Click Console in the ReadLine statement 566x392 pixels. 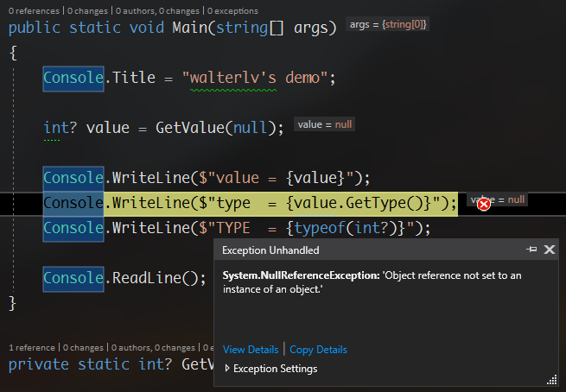point(73,278)
